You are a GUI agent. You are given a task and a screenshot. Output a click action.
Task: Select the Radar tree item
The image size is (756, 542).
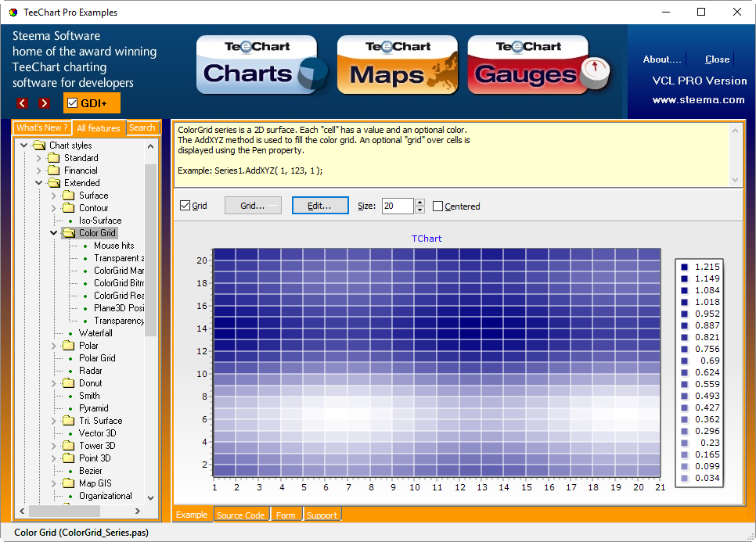click(x=91, y=371)
